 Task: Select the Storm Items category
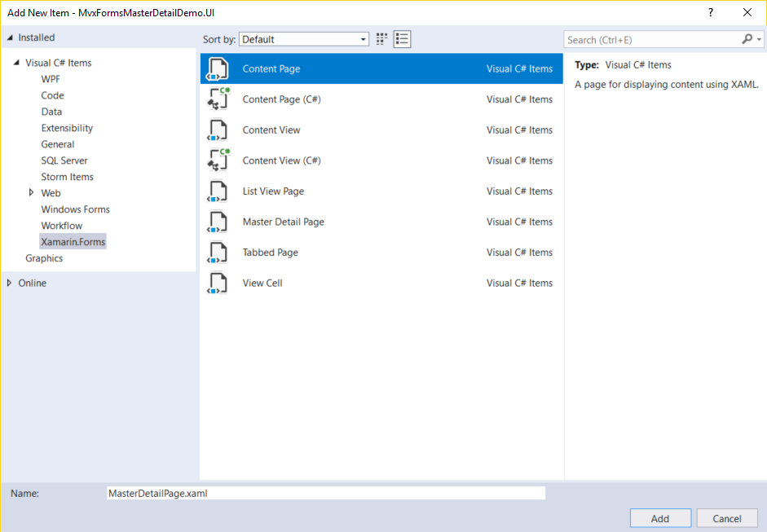point(67,176)
